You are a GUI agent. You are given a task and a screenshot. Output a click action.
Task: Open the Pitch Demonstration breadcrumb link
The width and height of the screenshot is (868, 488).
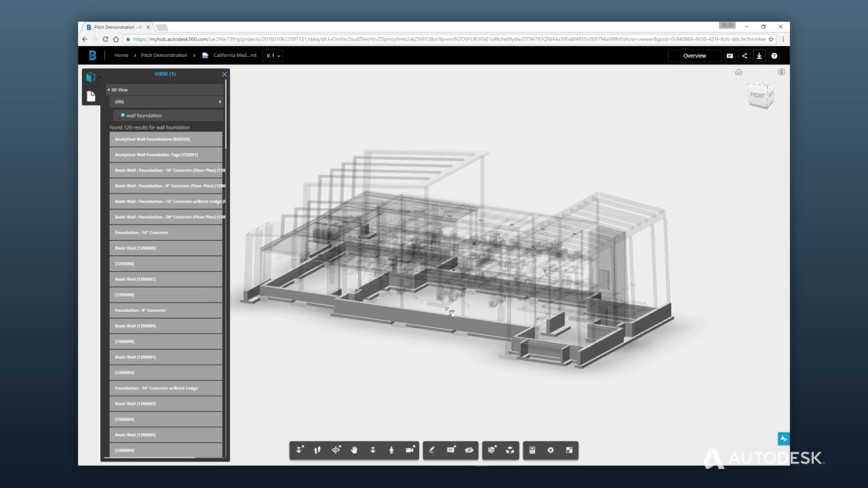click(163, 56)
